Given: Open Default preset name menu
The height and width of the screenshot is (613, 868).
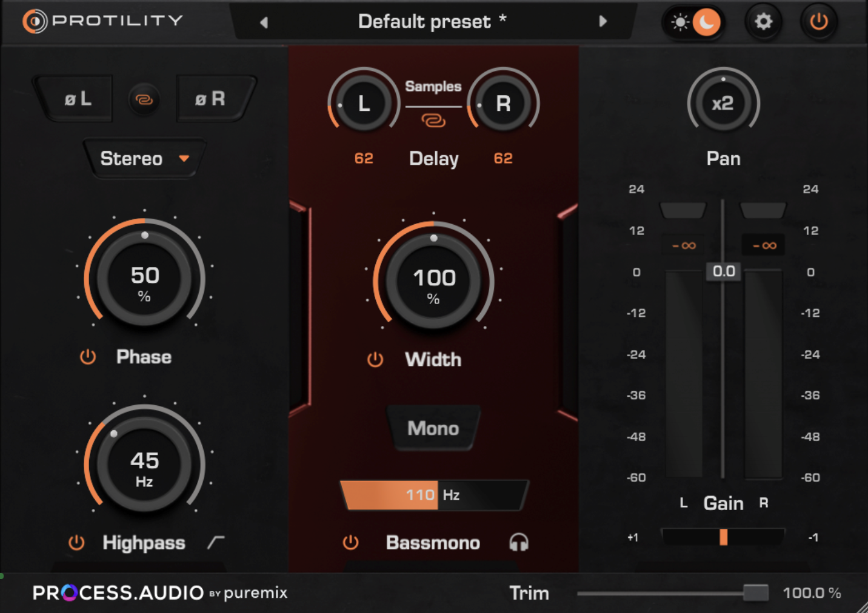Looking at the screenshot, I should click(x=432, y=22).
